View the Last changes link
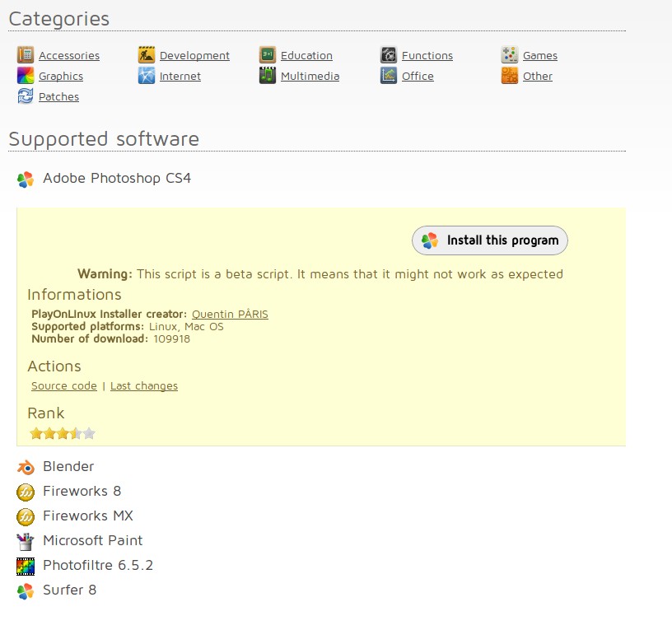672x630 pixels. pyautogui.click(x=144, y=385)
